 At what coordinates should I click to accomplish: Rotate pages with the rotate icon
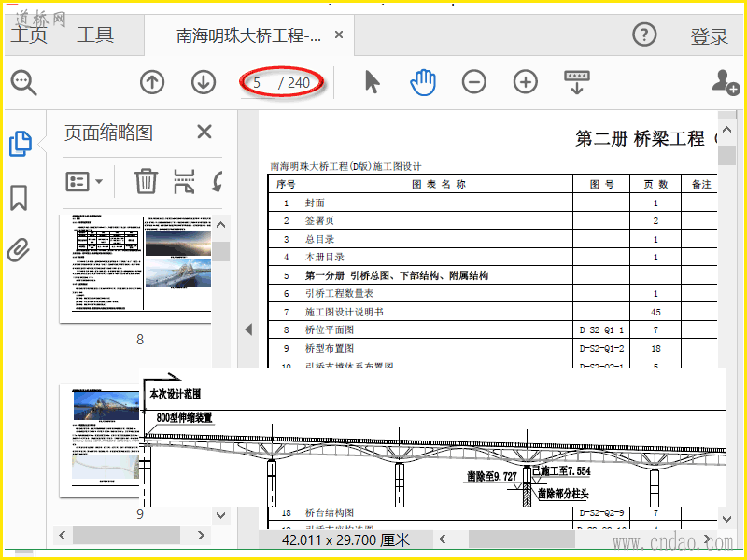pos(218,181)
